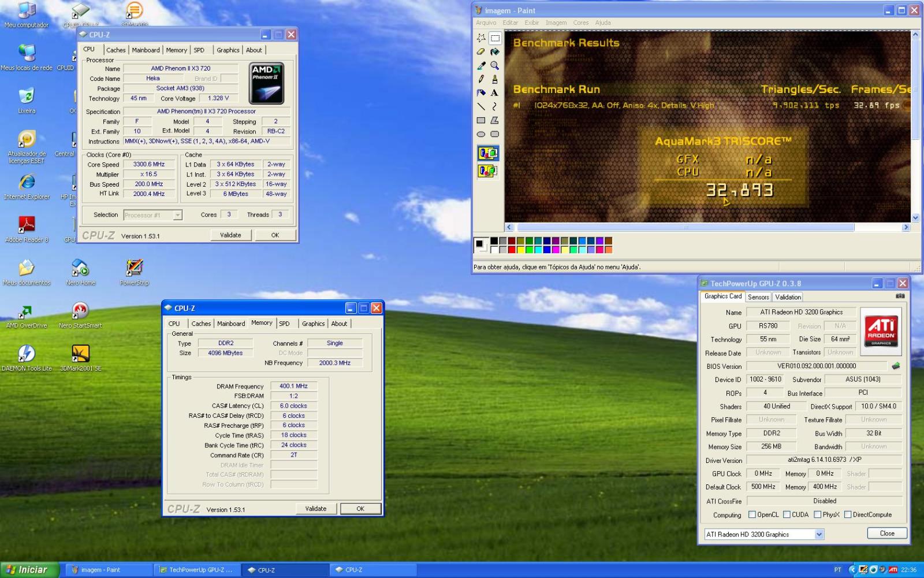Screen dimensions: 924x578
Task: Toggle the CUDA checkbox in GPU-Z
Action: 787,514
